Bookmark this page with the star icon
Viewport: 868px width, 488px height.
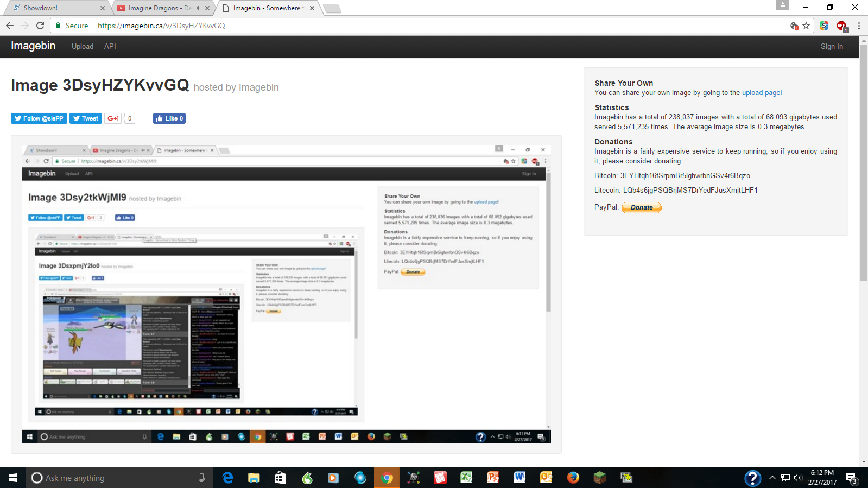806,26
